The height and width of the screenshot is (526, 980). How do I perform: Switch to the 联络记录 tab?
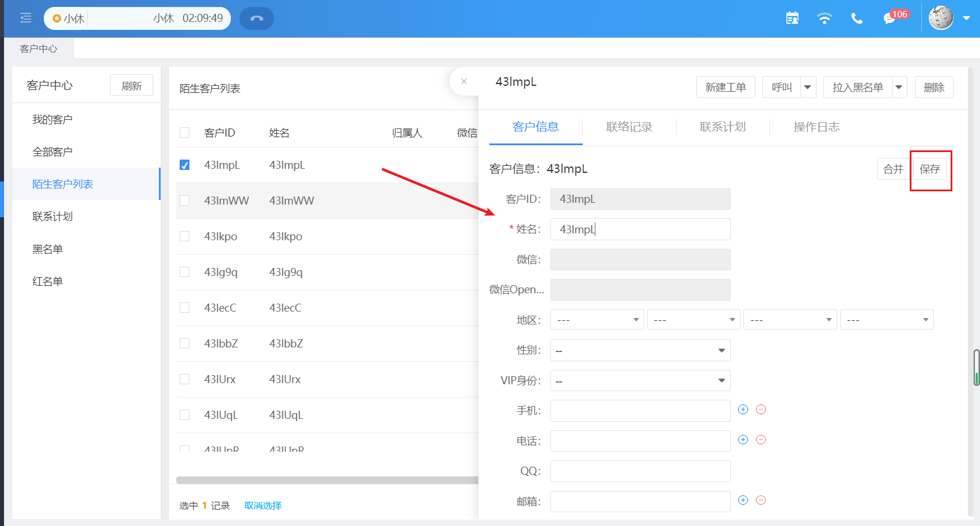click(629, 127)
